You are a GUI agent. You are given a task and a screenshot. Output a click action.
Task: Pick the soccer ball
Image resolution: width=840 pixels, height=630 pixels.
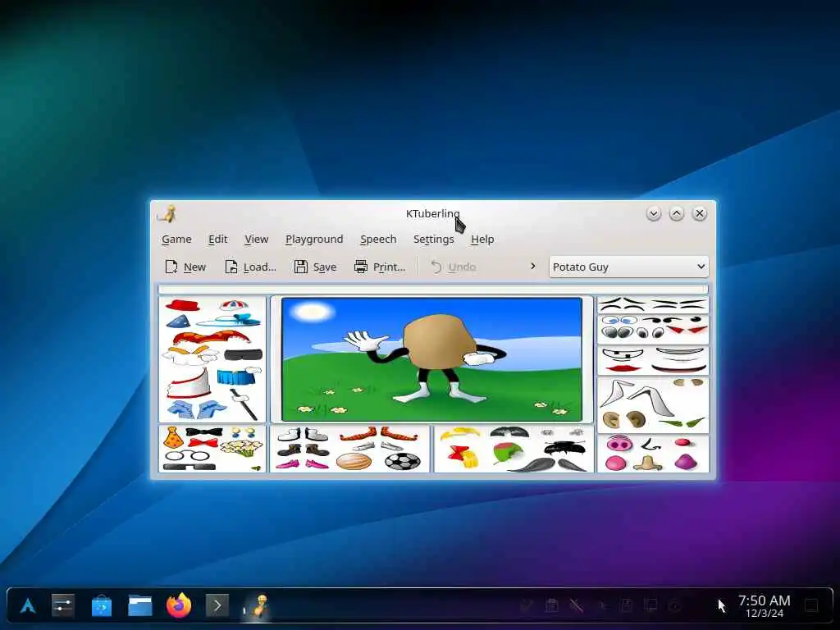click(x=402, y=461)
